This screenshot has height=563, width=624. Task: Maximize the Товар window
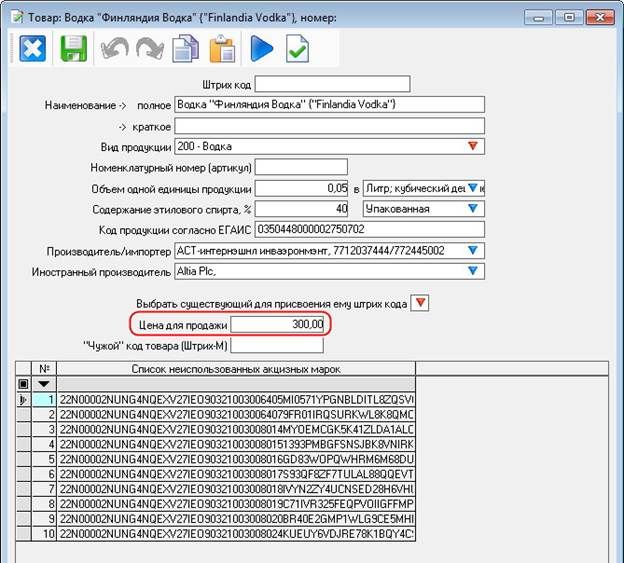(569, 18)
